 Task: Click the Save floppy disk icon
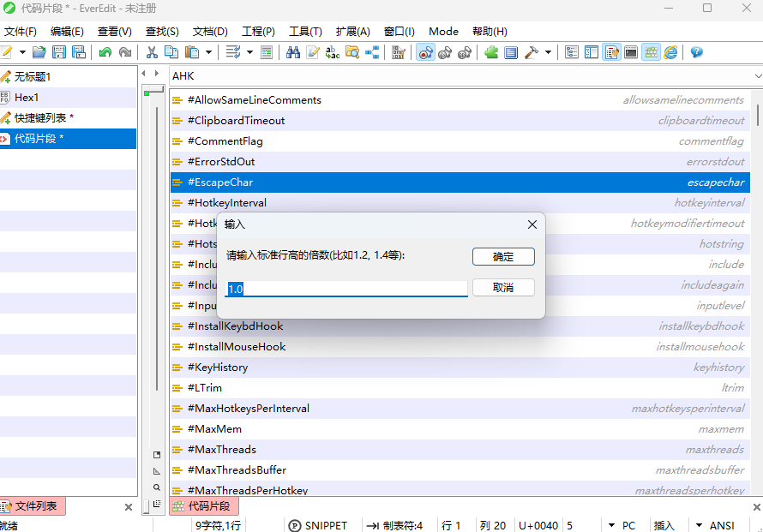(x=59, y=52)
